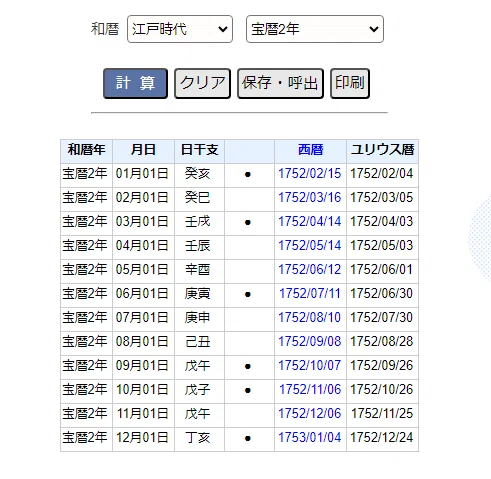Open the 1752/10/07 date link
Viewport: 491px width, 479px height.
[x=310, y=366]
